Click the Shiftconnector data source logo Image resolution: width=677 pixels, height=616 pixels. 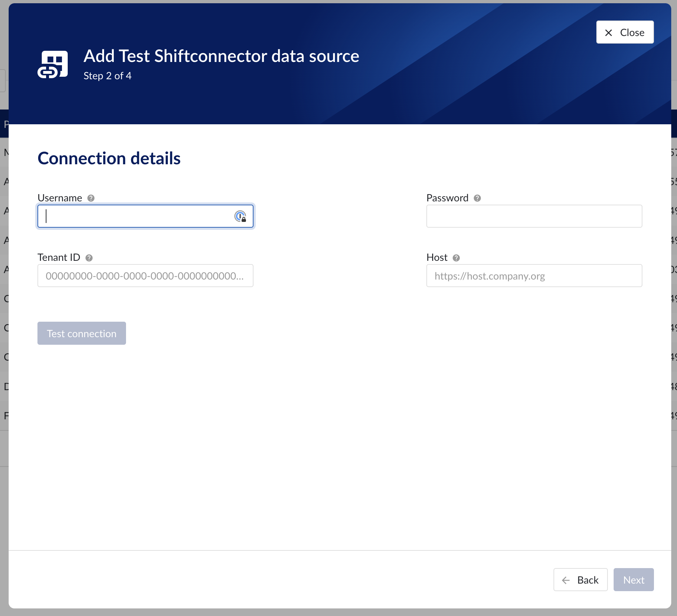pos(53,64)
